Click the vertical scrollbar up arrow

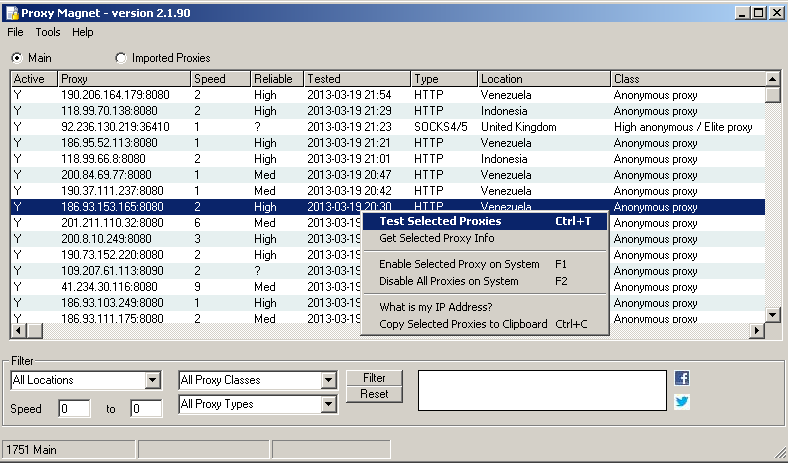(x=772, y=79)
